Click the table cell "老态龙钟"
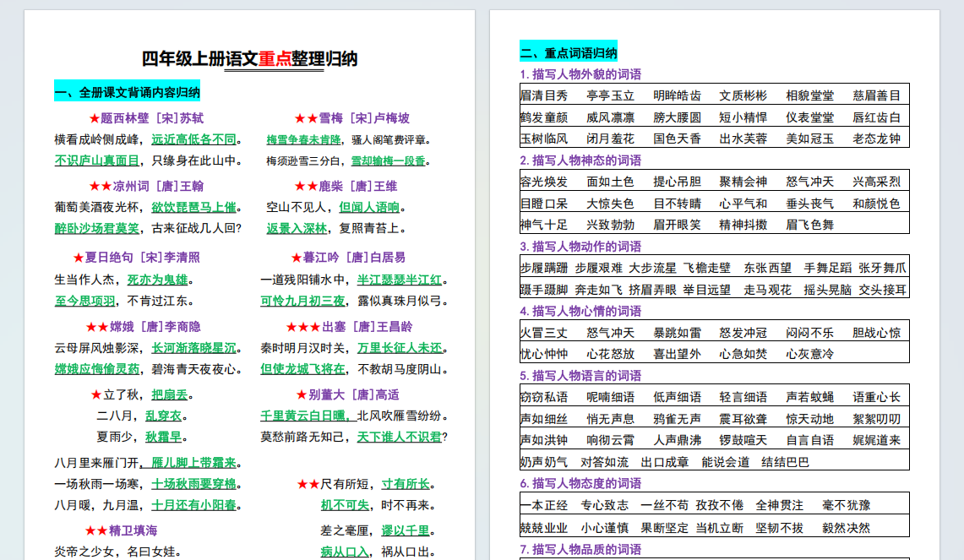 877,139
